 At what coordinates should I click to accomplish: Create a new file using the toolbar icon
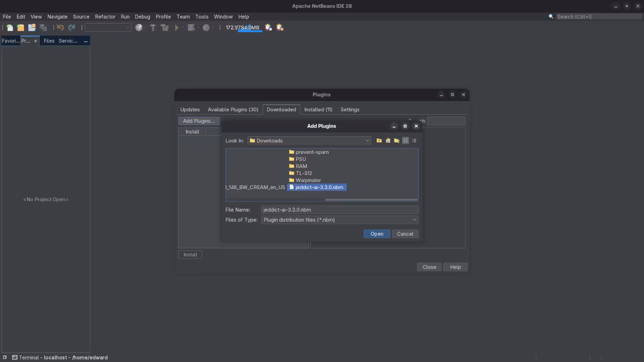9,27
